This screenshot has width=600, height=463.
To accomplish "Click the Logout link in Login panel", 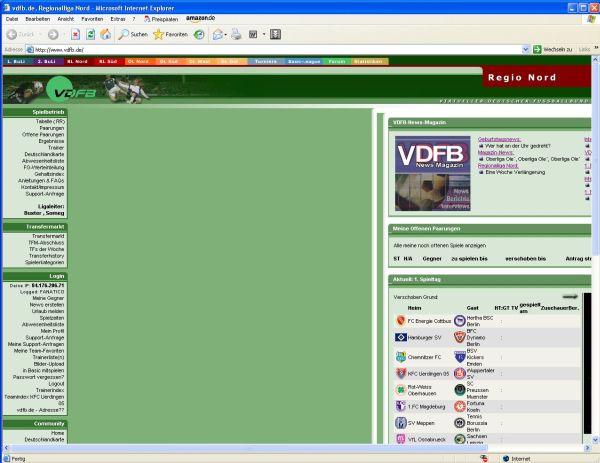I will point(56,383).
